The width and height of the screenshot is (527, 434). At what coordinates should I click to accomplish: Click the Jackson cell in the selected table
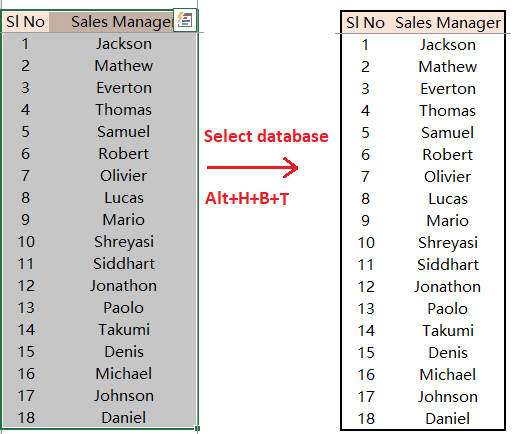tap(124, 44)
